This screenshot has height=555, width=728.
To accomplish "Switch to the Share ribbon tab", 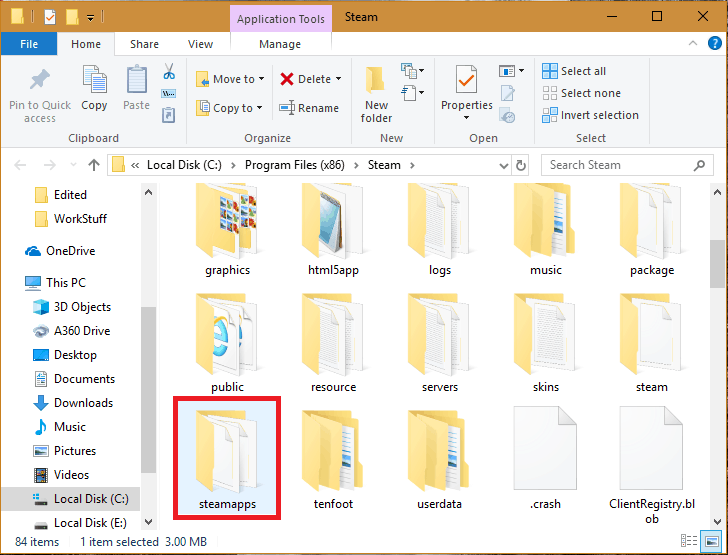I will [x=144, y=44].
